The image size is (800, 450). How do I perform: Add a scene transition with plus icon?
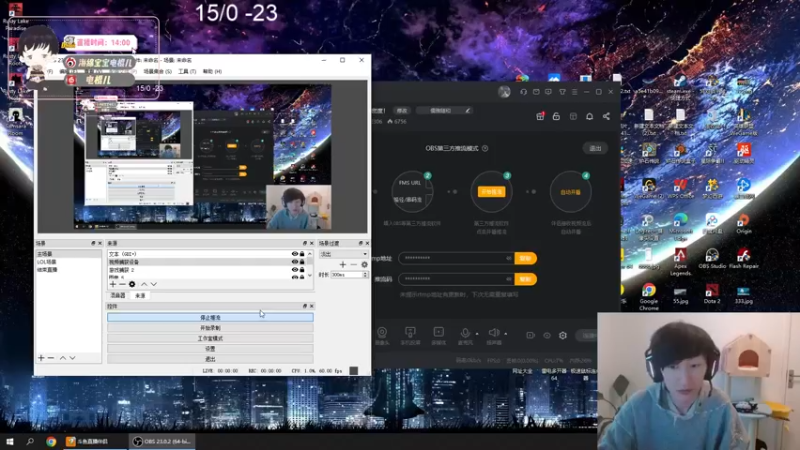tap(343, 264)
